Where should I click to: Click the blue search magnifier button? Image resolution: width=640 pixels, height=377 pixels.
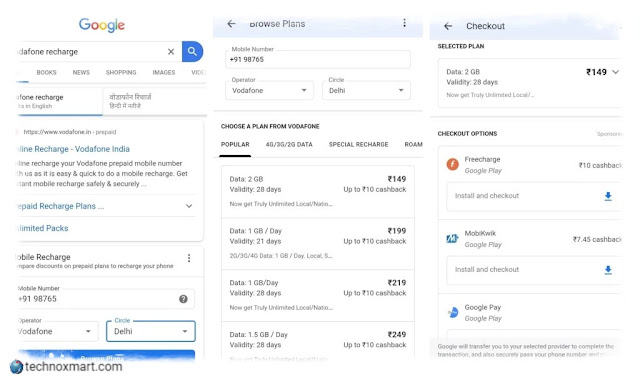coord(192,51)
